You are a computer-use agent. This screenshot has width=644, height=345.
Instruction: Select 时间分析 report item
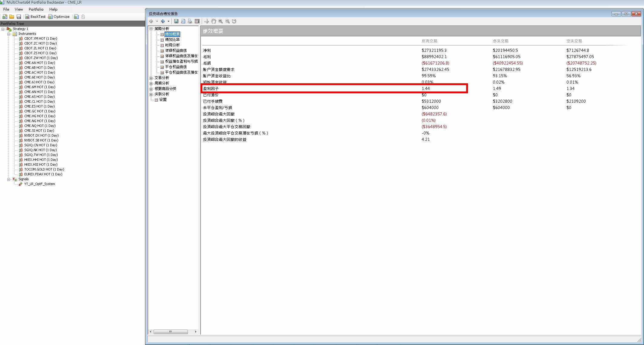[x=172, y=45]
